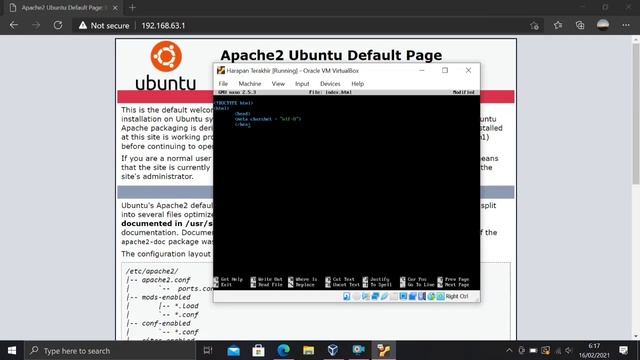Open the Input menu in VirtualBox
The image size is (640, 360).
click(x=302, y=84)
